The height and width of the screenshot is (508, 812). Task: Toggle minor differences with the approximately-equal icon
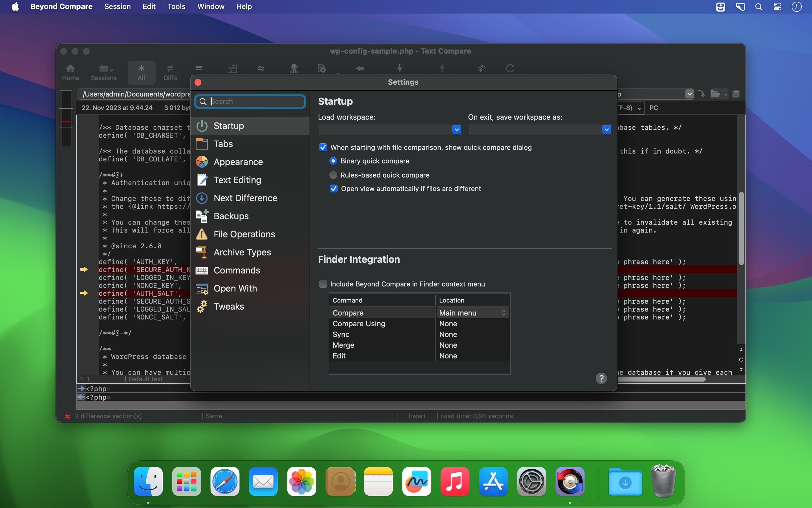[x=261, y=69]
